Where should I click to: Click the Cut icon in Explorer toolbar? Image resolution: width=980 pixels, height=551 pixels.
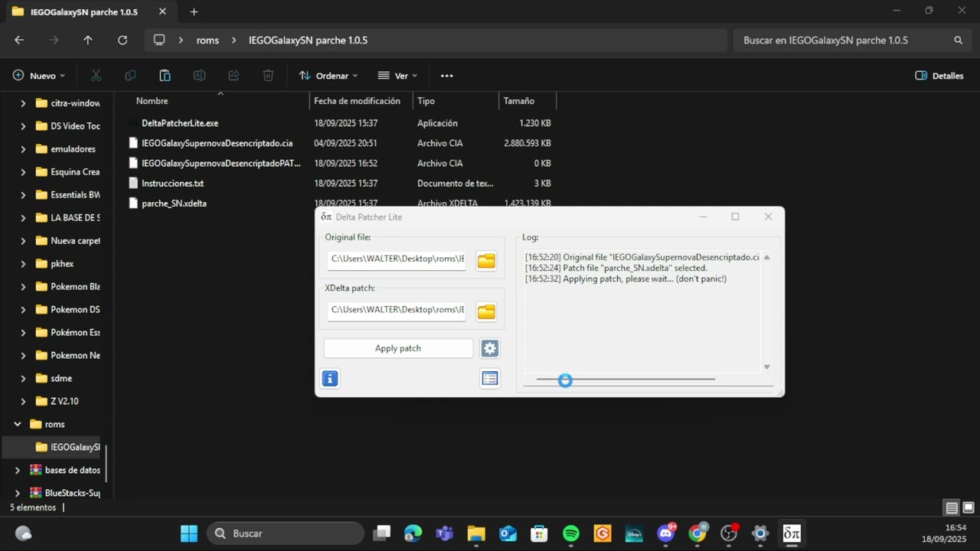click(96, 76)
